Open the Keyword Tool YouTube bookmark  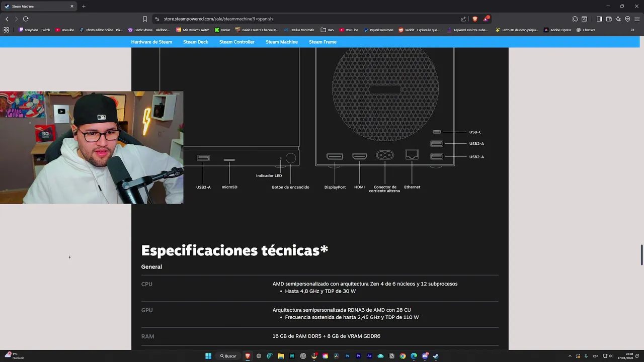[467, 30]
